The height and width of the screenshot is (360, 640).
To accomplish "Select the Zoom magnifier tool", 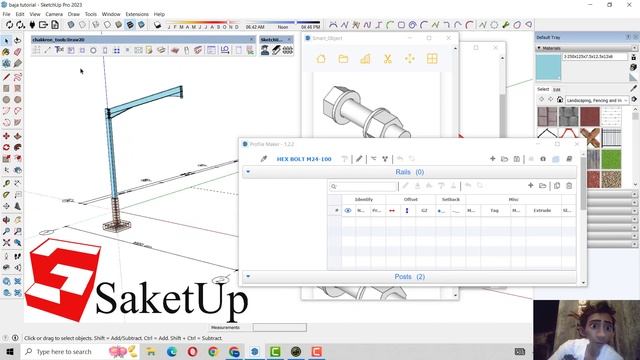I will [6, 231].
